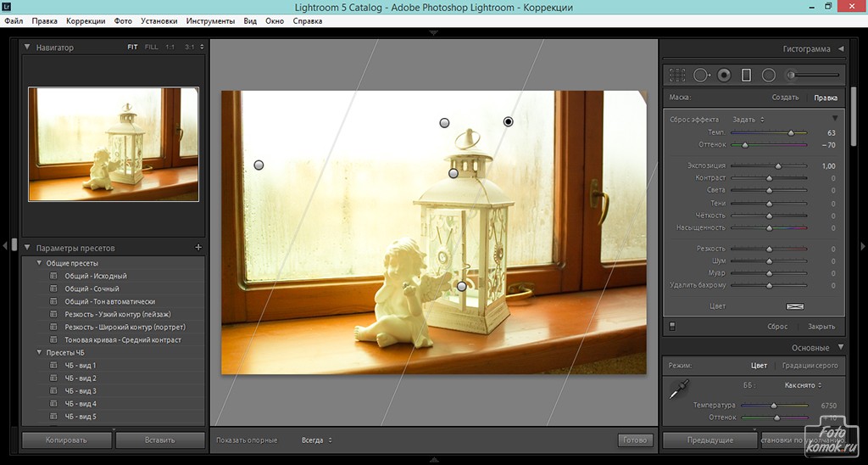Screen dimensions: 868x465
Task: Select the filter pin on left window pane
Action: tap(259, 165)
